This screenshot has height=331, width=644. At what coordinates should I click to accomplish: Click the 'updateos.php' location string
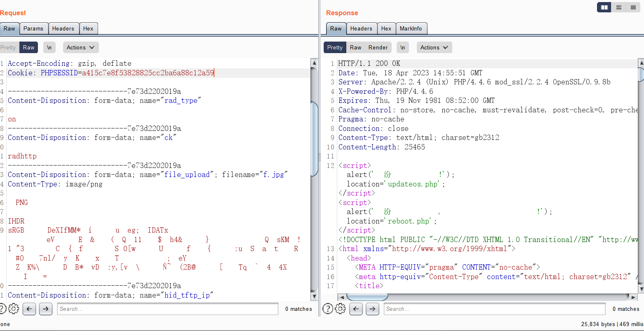tap(413, 184)
